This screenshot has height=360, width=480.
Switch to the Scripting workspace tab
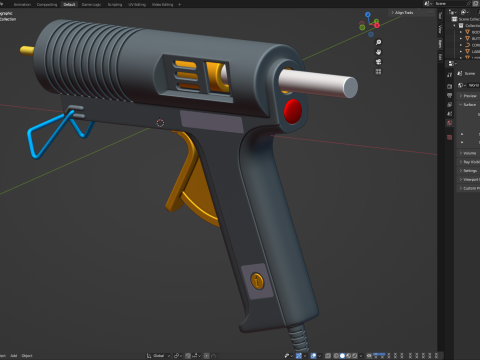coord(115,5)
